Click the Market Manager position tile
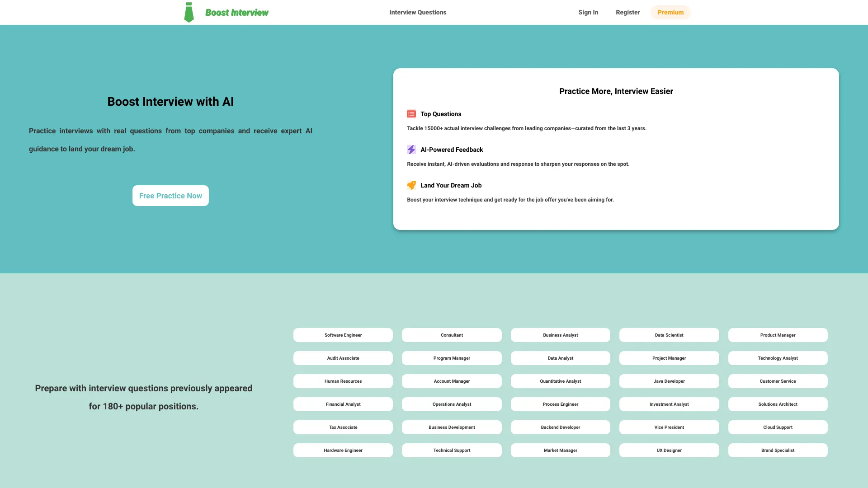This screenshot has height=488, width=868. [x=561, y=450]
